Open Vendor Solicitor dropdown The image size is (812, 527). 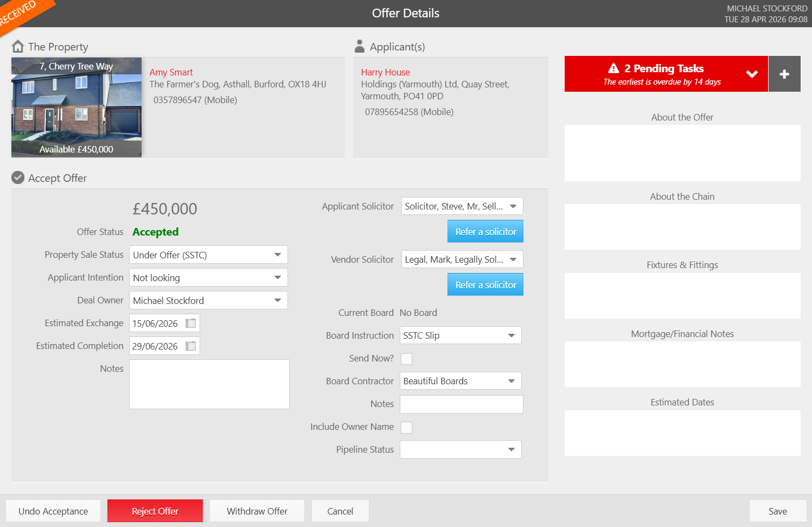coord(462,259)
